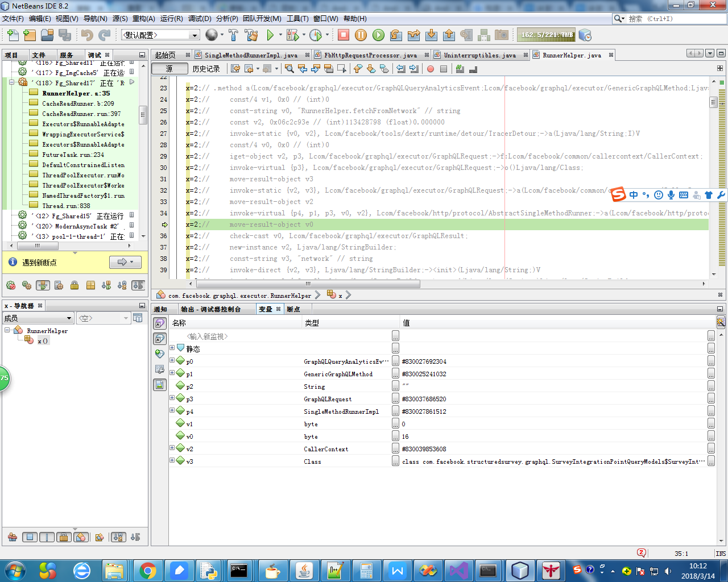Viewport: 728px width, 582px height.
Task: Click the Profile Project icon
Action: click(x=316, y=35)
